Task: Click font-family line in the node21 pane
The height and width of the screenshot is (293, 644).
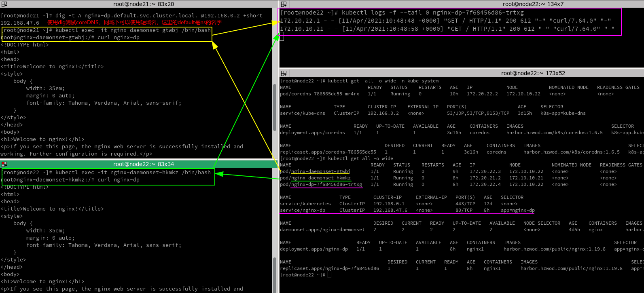Action: point(104,103)
